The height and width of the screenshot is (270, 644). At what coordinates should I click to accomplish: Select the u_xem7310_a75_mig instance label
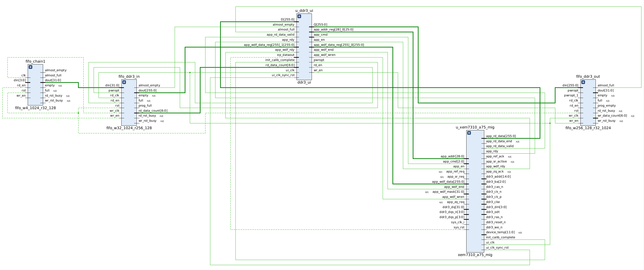click(475, 127)
